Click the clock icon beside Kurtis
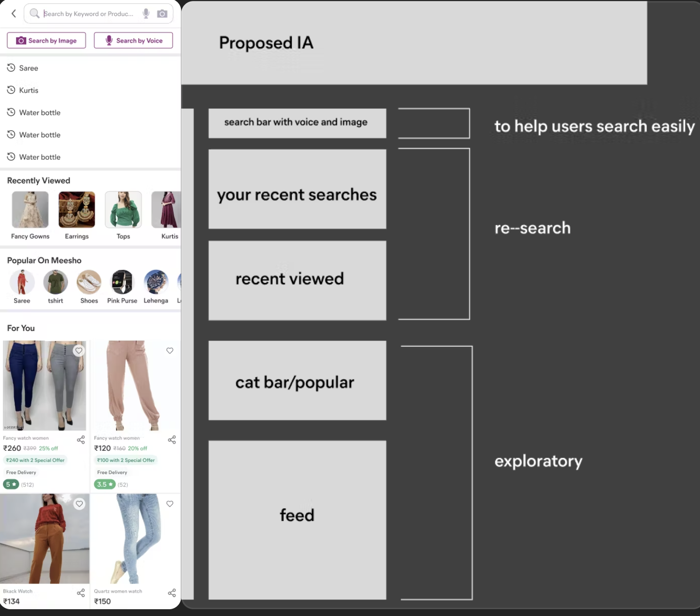The image size is (700, 616). (11, 90)
